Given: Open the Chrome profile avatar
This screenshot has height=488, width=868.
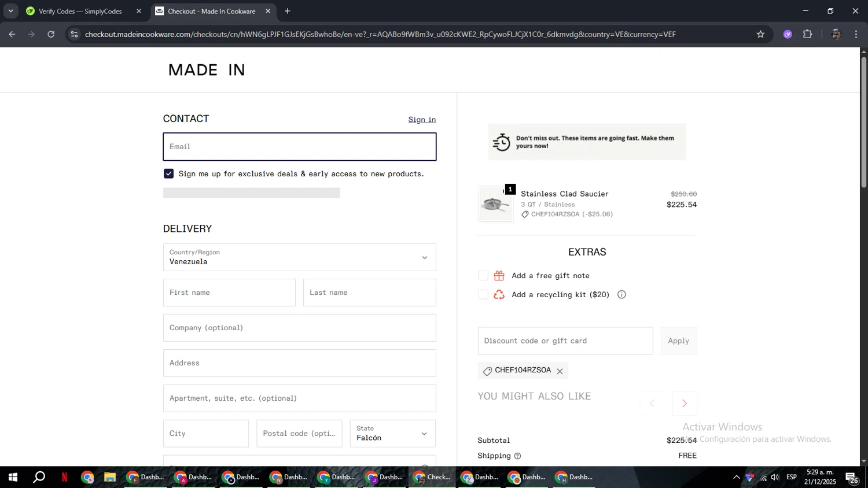Looking at the screenshot, I should point(836,34).
